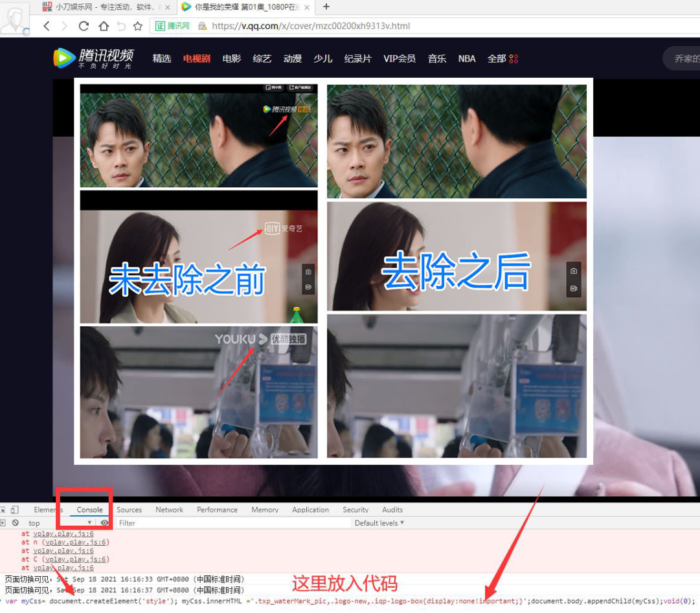Open a new browser tab
Viewport: 700px width, 613px height.
(326, 6)
